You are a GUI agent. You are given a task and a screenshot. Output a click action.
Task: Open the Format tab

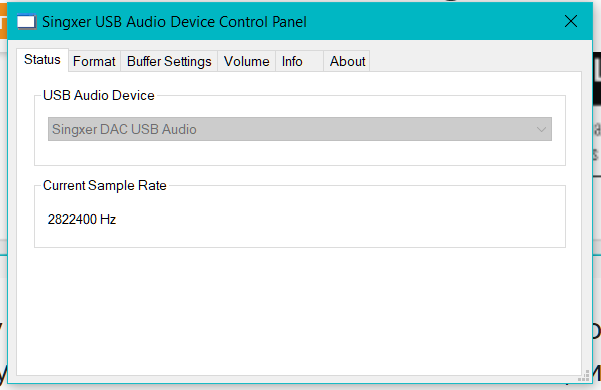pos(94,61)
